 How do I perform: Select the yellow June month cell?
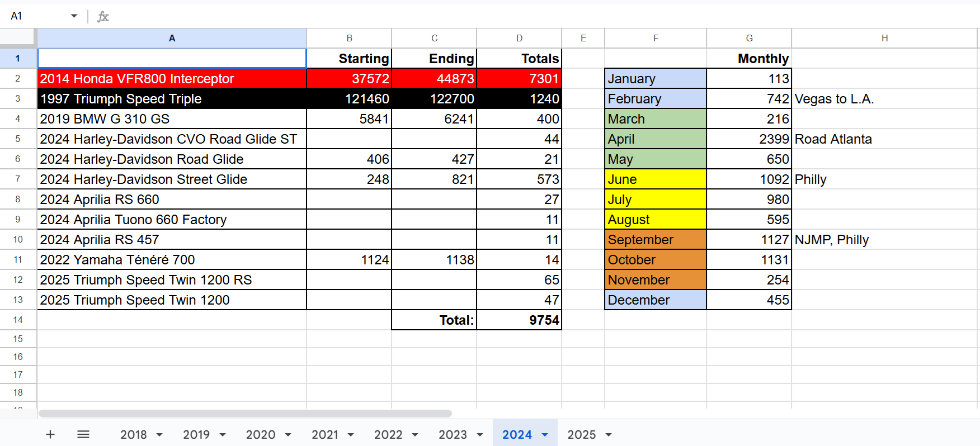click(656, 179)
